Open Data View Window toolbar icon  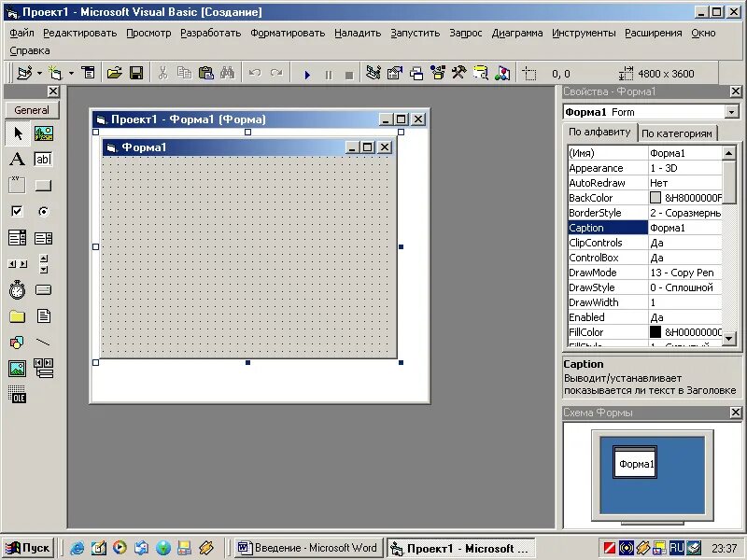[x=481, y=74]
